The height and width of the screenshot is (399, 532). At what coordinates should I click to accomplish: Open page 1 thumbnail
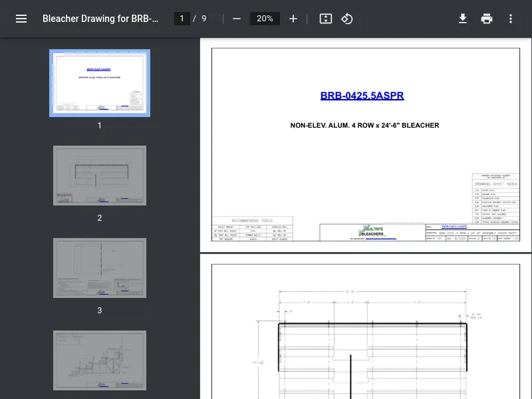(100, 83)
